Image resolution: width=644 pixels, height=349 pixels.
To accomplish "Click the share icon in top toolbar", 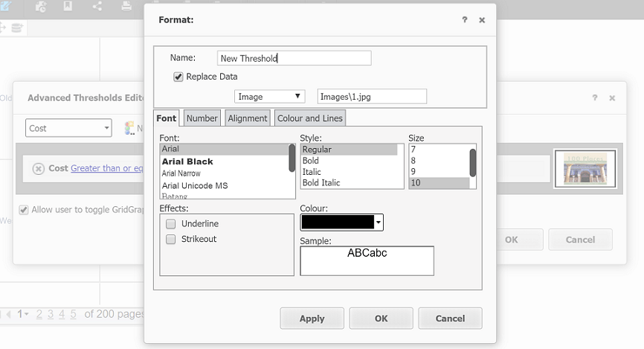I will pyautogui.click(x=97, y=7).
